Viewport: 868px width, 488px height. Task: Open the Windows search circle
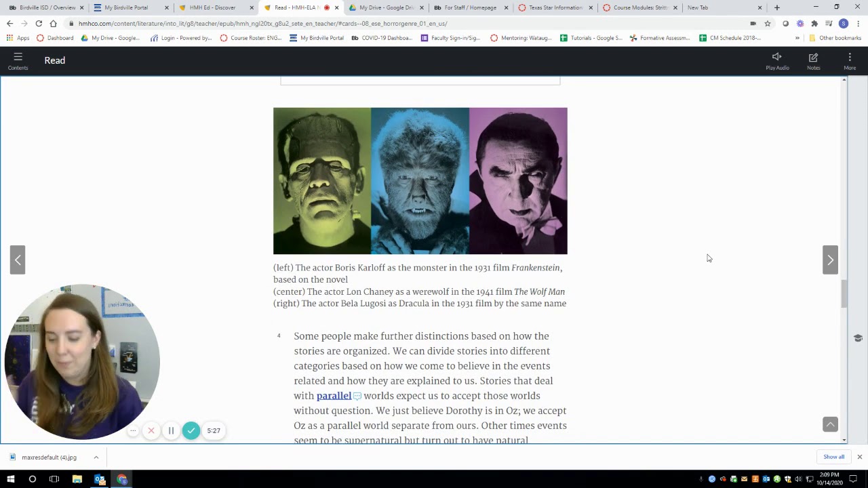32,479
